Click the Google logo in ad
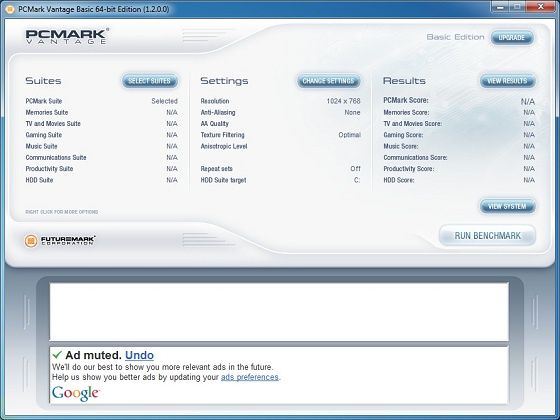 coord(75,393)
